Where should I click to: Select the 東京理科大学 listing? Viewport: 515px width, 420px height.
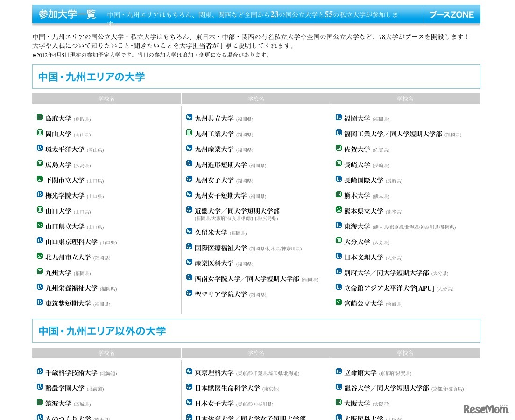(215, 372)
